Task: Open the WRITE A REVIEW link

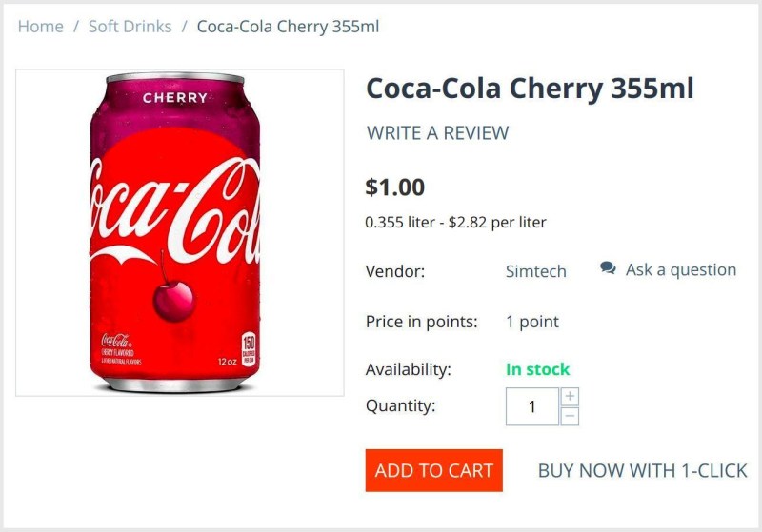Action: pos(437,133)
